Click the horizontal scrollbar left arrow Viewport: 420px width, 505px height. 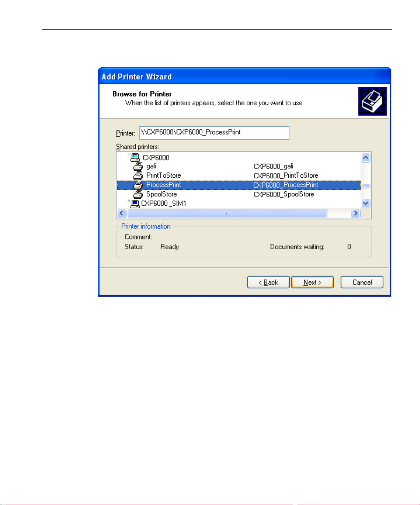(122, 213)
